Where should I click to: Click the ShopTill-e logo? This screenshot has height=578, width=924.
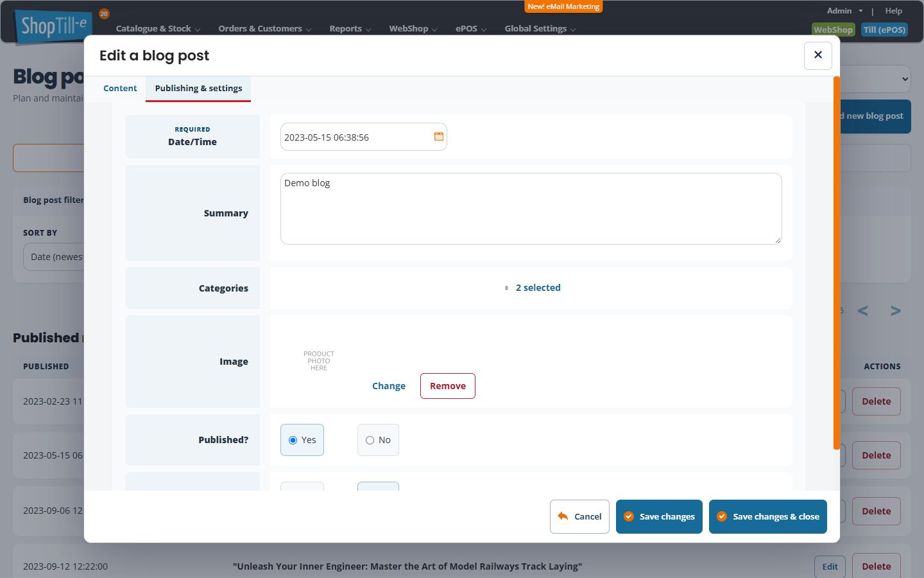click(x=54, y=26)
